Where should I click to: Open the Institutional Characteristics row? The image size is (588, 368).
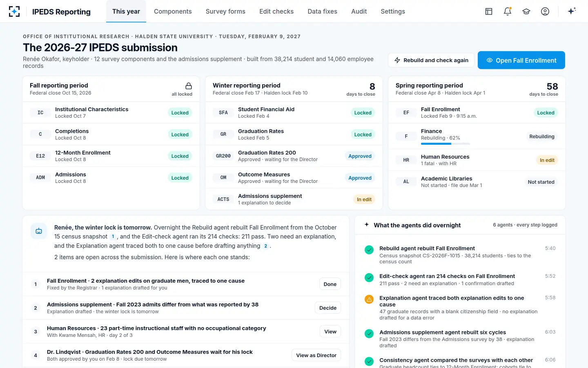coord(111,112)
